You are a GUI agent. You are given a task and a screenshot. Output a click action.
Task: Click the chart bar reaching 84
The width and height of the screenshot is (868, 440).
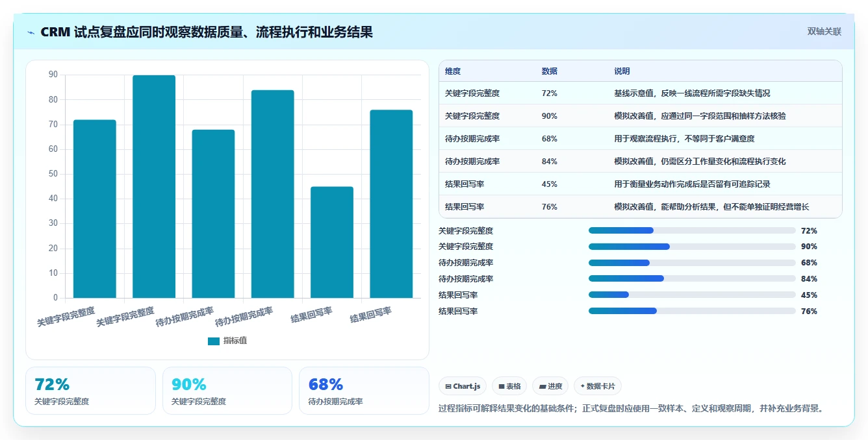pyautogui.click(x=272, y=194)
